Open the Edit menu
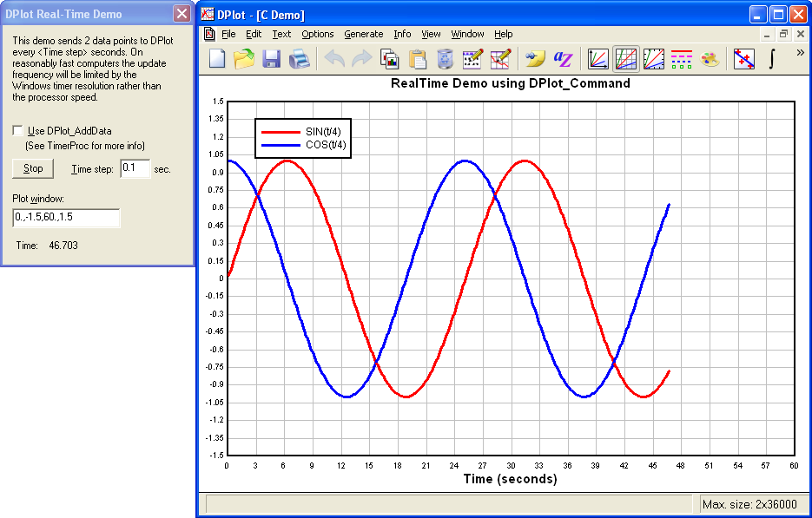The width and height of the screenshot is (812, 518). 254,34
